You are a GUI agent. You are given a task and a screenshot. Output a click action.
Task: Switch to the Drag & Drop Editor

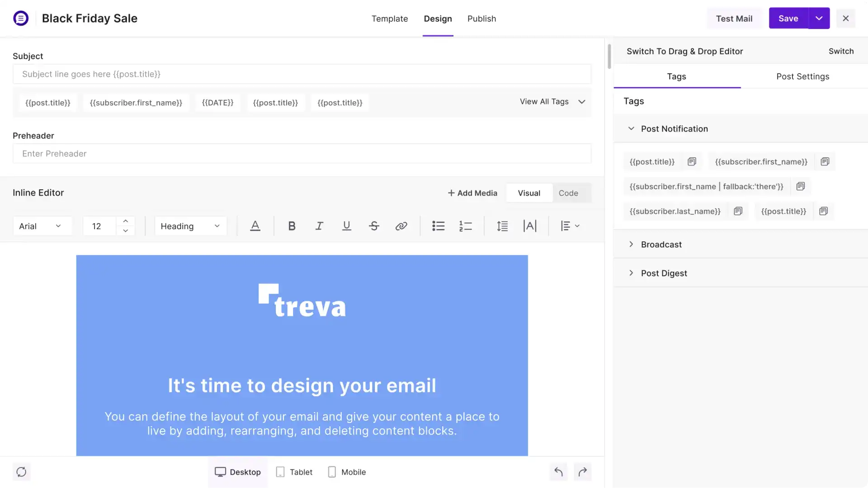tap(841, 51)
